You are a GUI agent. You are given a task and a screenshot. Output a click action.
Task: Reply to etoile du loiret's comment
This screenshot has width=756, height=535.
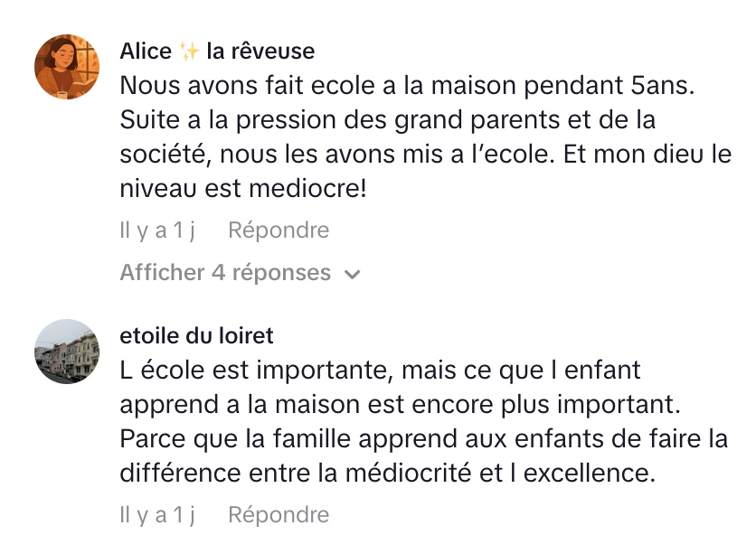point(279,515)
